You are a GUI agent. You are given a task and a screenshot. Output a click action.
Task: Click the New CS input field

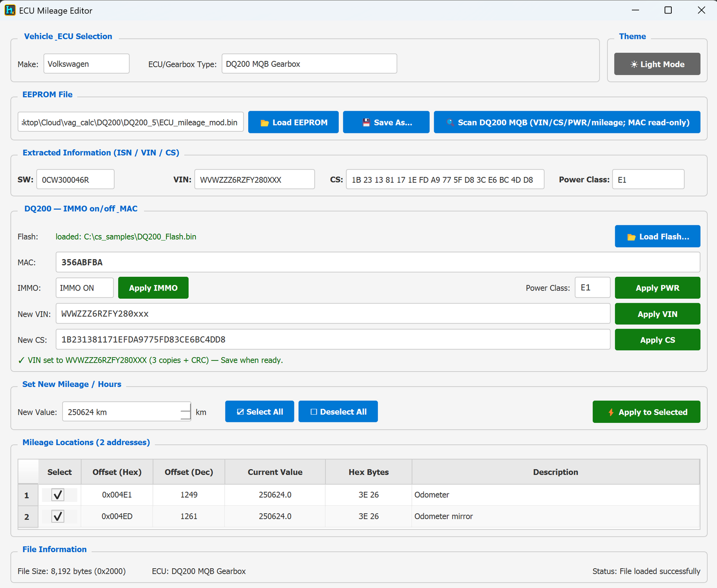click(333, 339)
